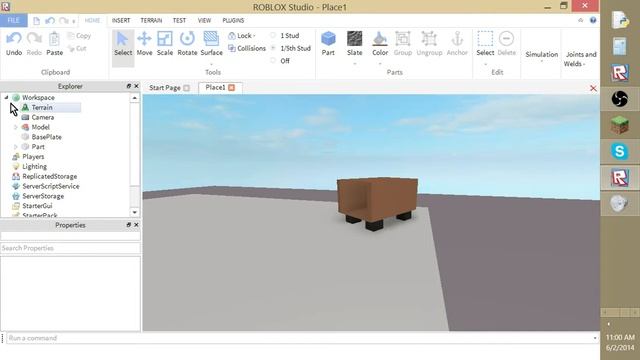
Task: Undock the Explorer panel
Action: [x=129, y=86]
